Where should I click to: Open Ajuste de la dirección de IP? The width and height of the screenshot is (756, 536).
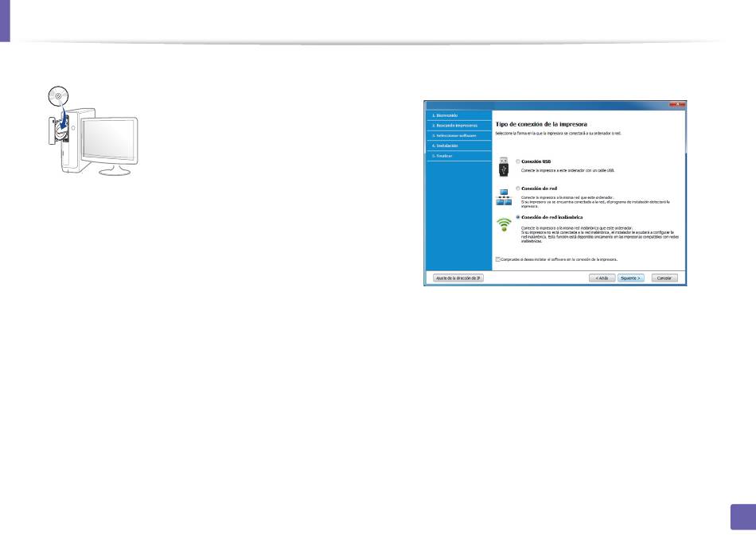[x=458, y=278]
